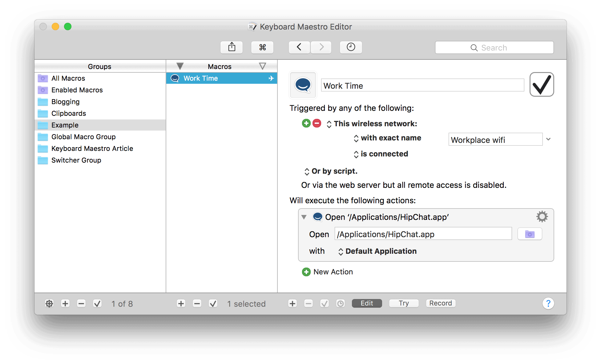601x364 pixels.
Task: Click the magnifier icon in the search box
Action: click(x=474, y=48)
